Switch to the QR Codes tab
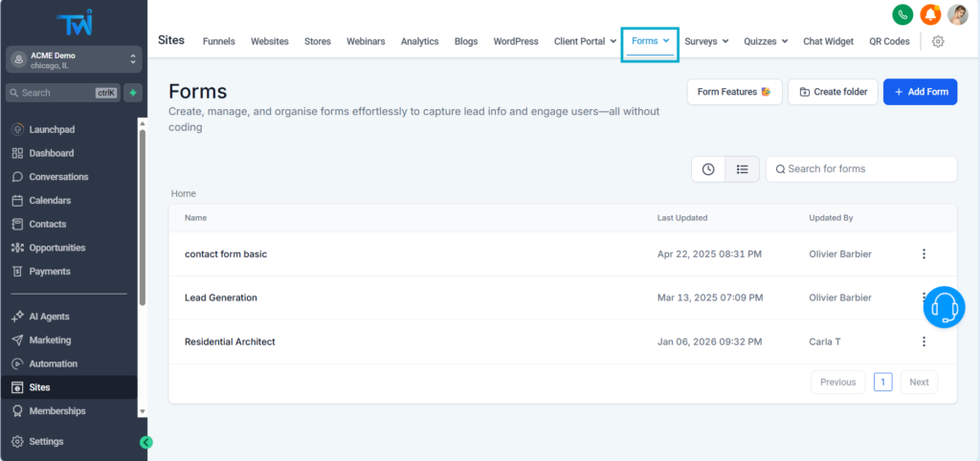The height and width of the screenshot is (461, 980). pos(889,41)
